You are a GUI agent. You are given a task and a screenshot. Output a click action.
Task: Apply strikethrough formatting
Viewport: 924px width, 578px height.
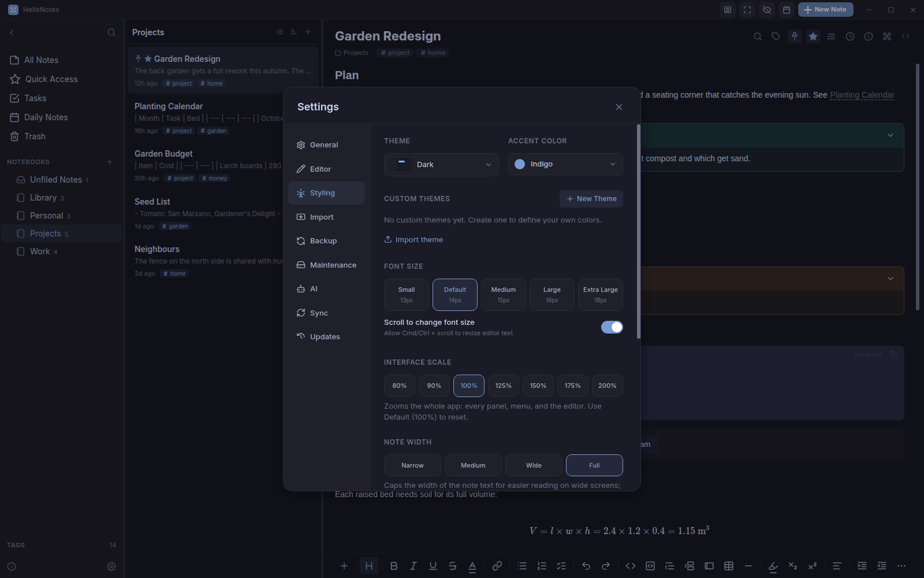coord(453,566)
